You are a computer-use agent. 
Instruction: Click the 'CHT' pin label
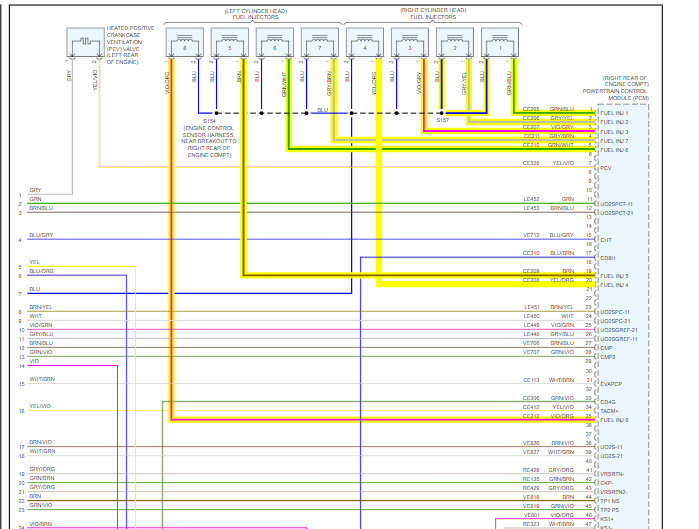click(x=606, y=240)
